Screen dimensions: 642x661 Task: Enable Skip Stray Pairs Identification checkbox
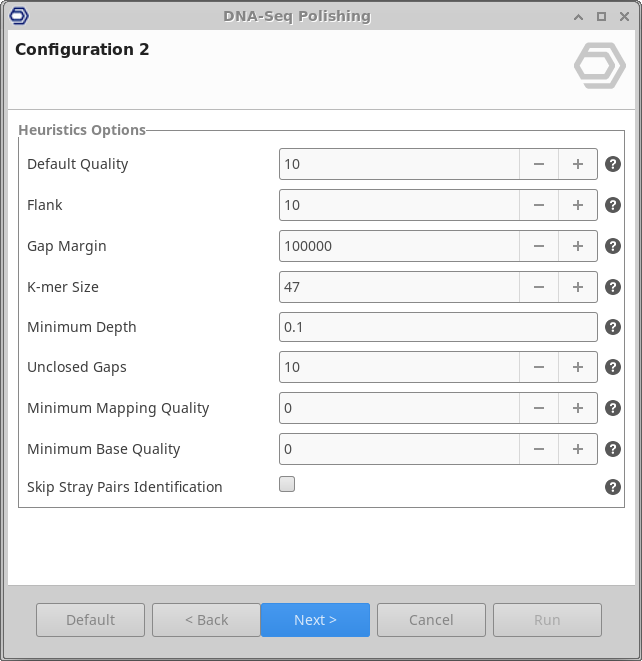[287, 485]
